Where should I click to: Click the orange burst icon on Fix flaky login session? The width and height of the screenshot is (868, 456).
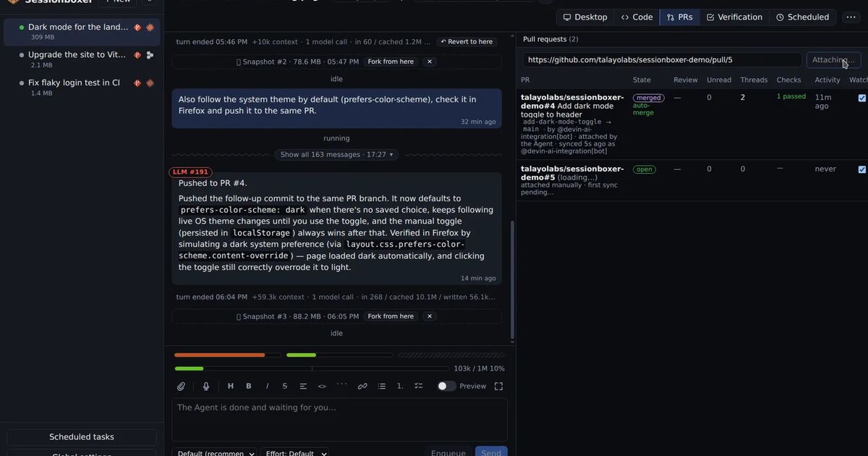click(x=150, y=83)
